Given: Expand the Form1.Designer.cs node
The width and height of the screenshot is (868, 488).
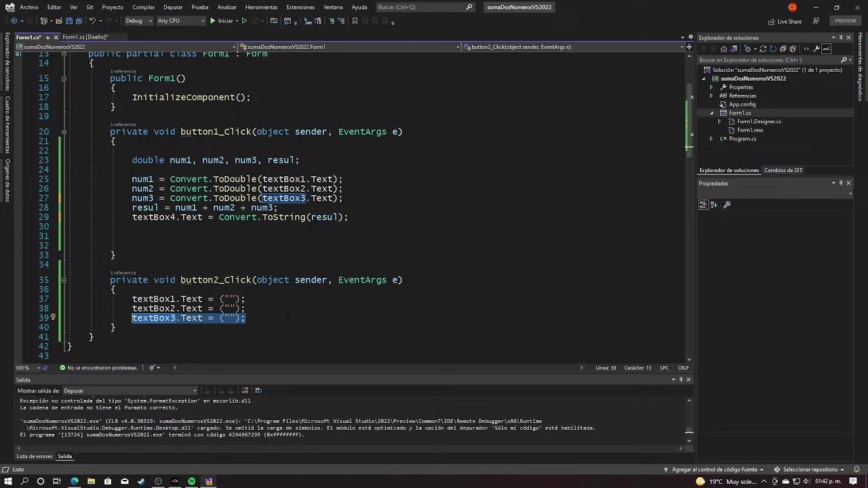Looking at the screenshot, I should coord(719,121).
